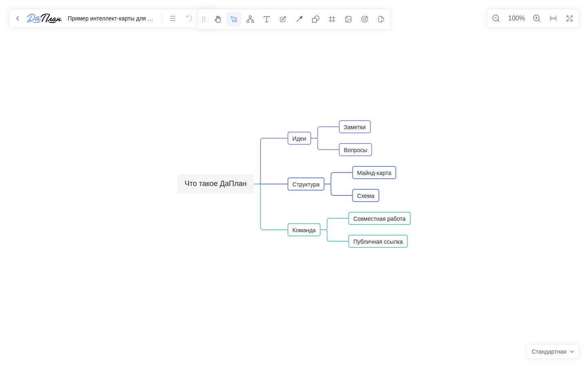The width and height of the screenshot is (588, 368).
Task: Toggle fullscreen mode
Action: (570, 18)
